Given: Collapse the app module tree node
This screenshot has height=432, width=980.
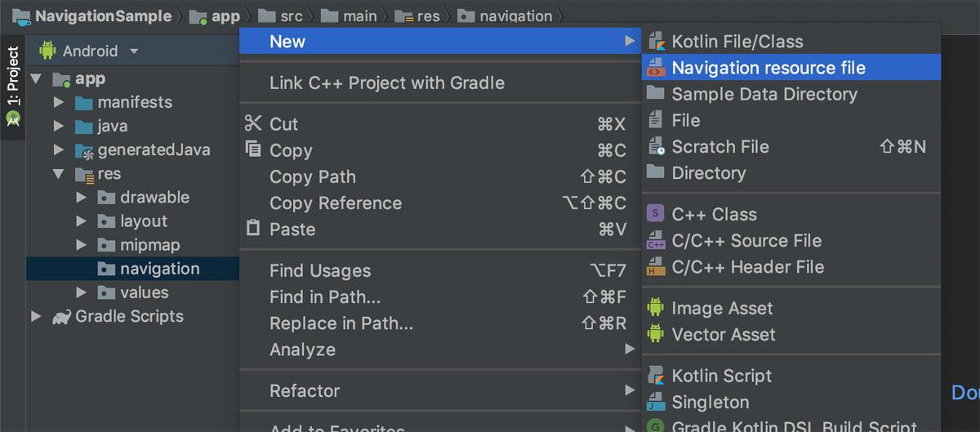Looking at the screenshot, I should pyautogui.click(x=36, y=79).
